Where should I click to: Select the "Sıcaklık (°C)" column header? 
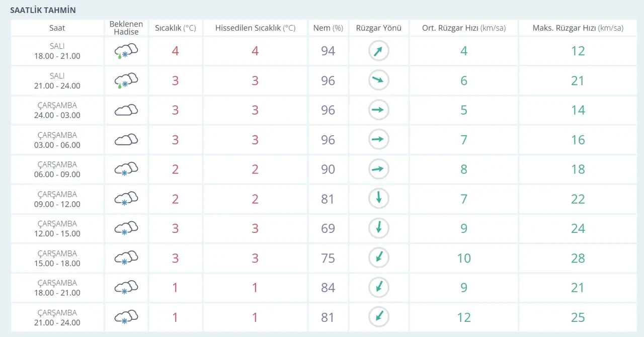coord(175,28)
